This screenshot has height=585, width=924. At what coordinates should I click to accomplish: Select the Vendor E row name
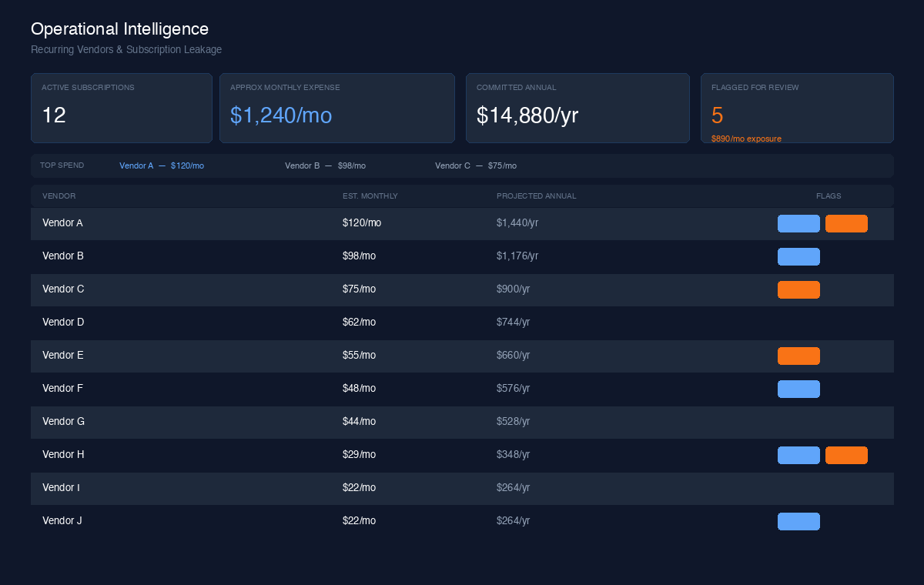[63, 356]
